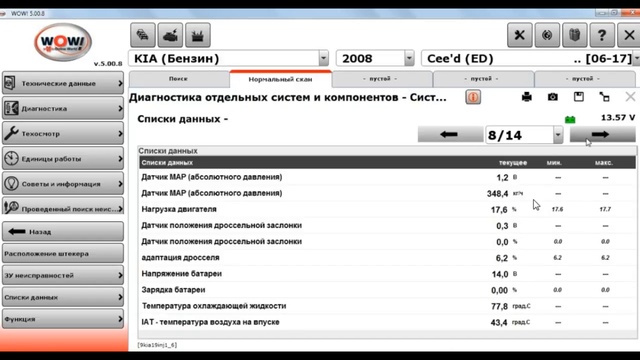This screenshot has width=640, height=360.
Task: Go to next data page arrow
Action: [x=602, y=134]
